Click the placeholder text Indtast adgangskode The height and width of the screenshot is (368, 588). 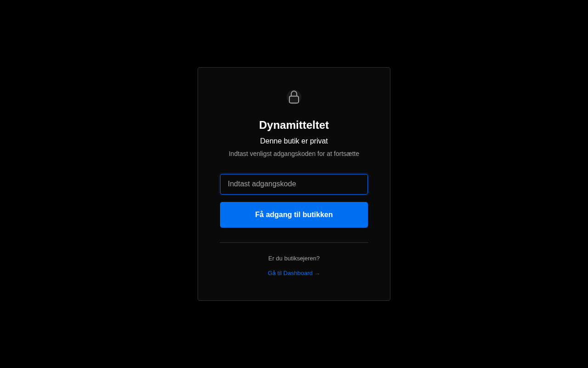point(262,184)
